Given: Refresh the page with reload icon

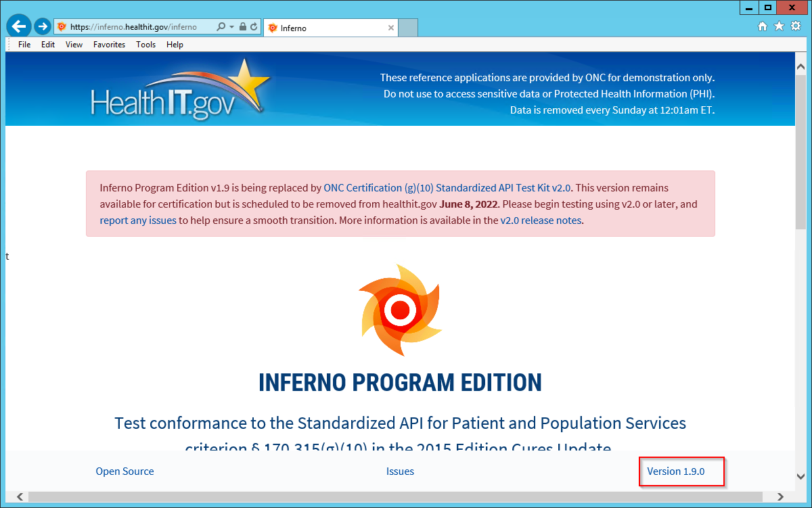Looking at the screenshot, I should click(254, 27).
